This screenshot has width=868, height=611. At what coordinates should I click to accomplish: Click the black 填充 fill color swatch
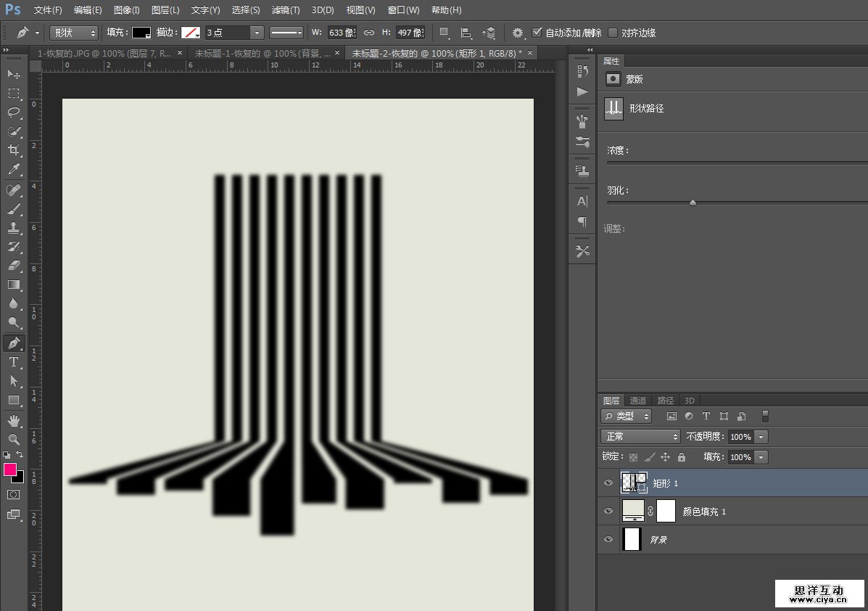[x=141, y=33]
